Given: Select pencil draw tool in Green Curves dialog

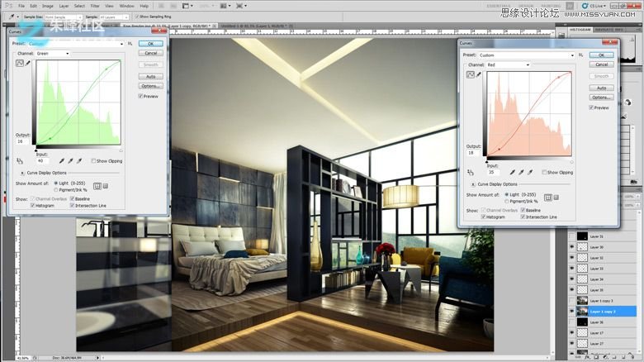Looking at the screenshot, I should 28,64.
